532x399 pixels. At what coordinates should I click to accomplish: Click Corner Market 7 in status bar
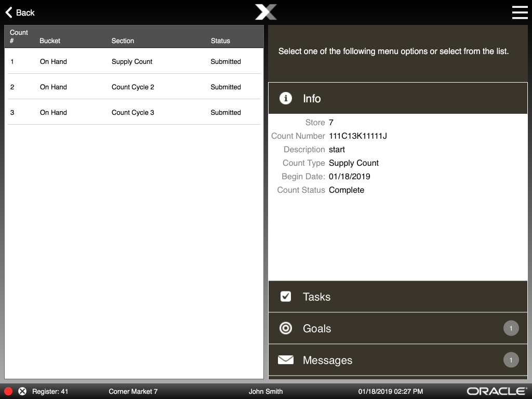[x=133, y=391]
